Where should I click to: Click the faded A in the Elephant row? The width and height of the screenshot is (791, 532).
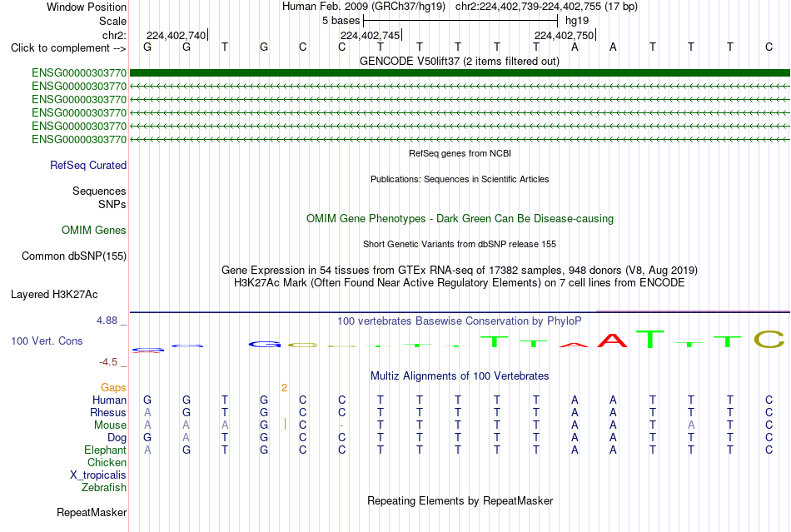tap(147, 450)
